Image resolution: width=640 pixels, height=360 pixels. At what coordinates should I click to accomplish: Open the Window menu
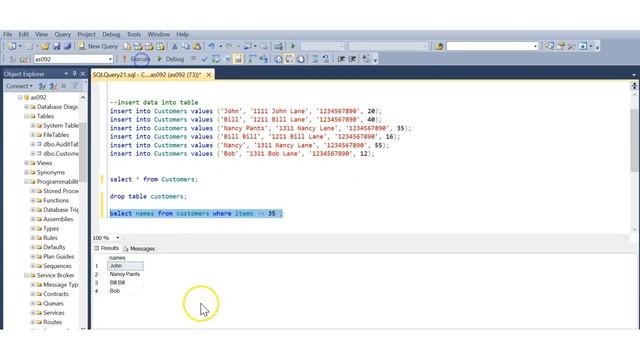click(158, 34)
